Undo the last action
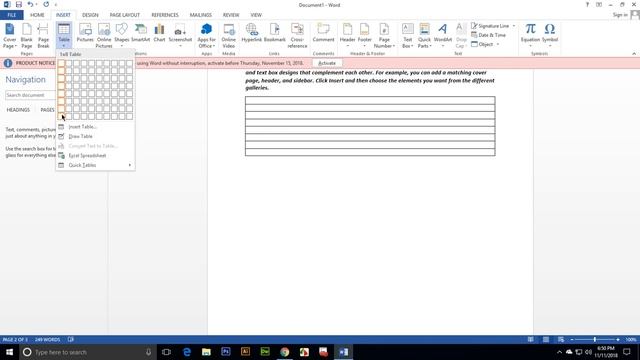The width and height of the screenshot is (640, 360). tap(30, 4)
